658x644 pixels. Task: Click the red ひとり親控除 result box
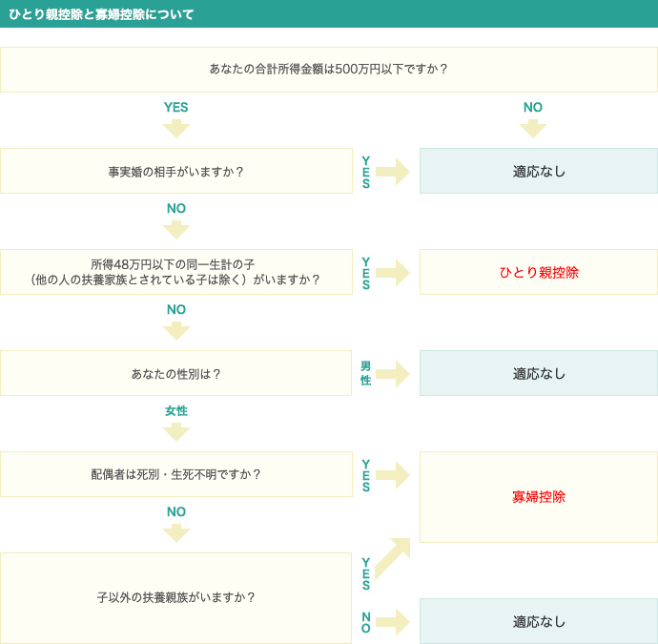[x=539, y=273]
